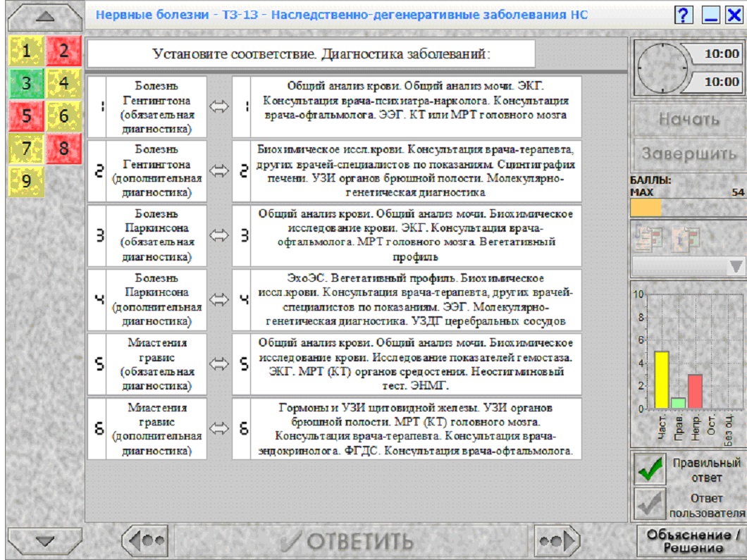Select Болезнь Паркинсона (дополнительная диагностика) item
The width and height of the screenshot is (747, 560).
click(x=156, y=299)
